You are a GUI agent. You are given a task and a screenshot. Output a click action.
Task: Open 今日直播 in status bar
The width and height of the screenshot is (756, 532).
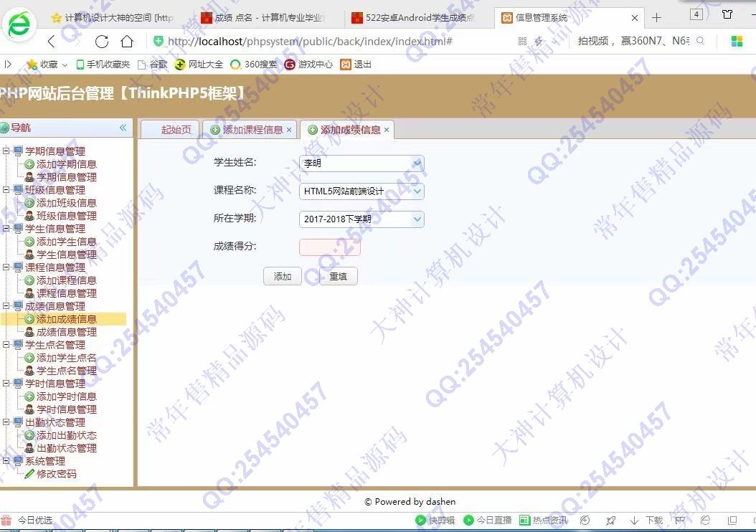(488, 521)
